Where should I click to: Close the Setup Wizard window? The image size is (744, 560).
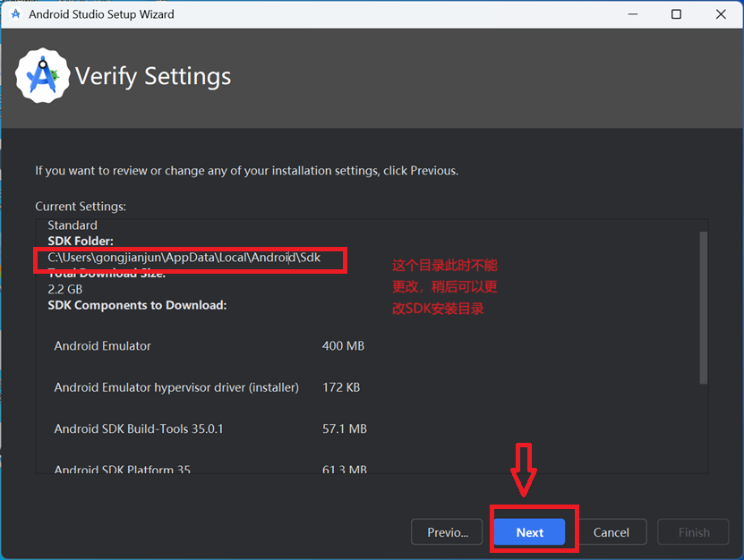pyautogui.click(x=721, y=14)
